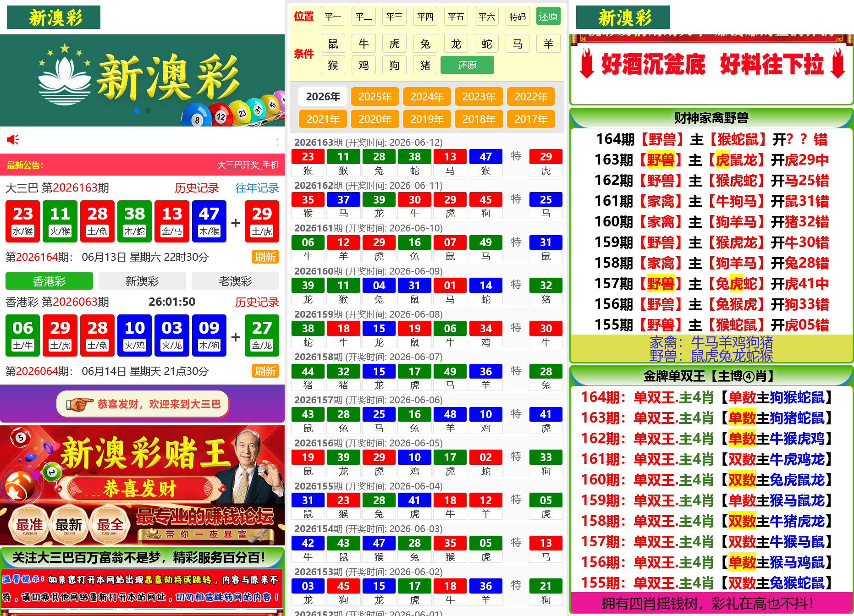Click the 最全 gold badge
This screenshot has width=854, height=616.
(x=110, y=525)
